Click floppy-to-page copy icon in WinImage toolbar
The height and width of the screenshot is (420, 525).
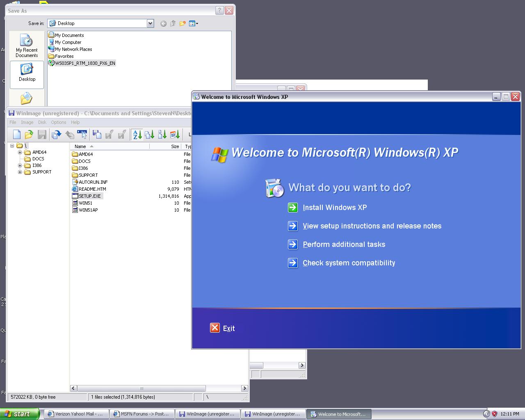97,134
